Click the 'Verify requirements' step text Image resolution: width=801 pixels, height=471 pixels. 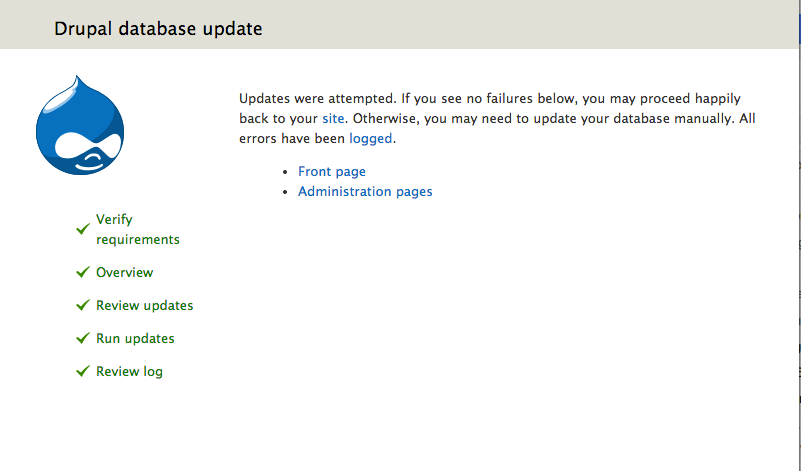[137, 229]
